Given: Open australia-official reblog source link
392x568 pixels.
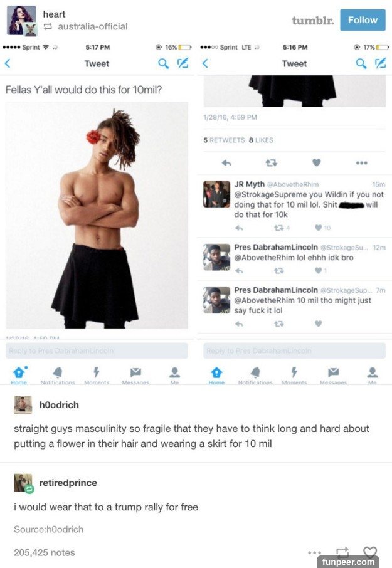Looking at the screenshot, I should pos(93,26).
